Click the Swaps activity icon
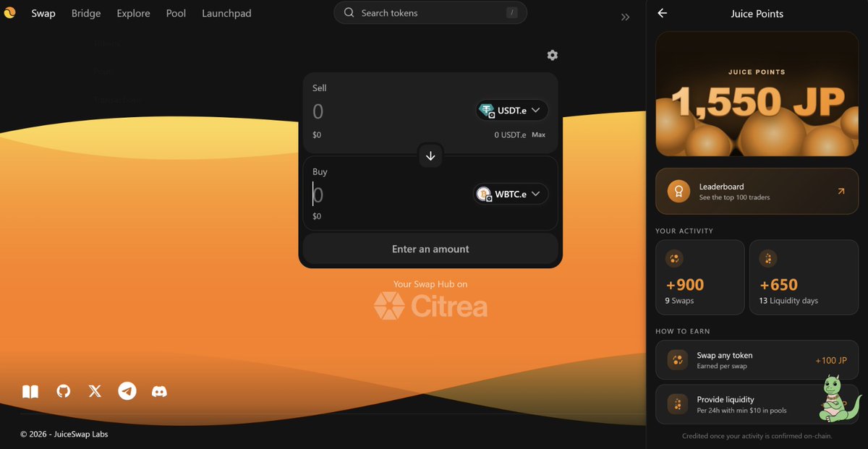868x449 pixels. (x=674, y=258)
